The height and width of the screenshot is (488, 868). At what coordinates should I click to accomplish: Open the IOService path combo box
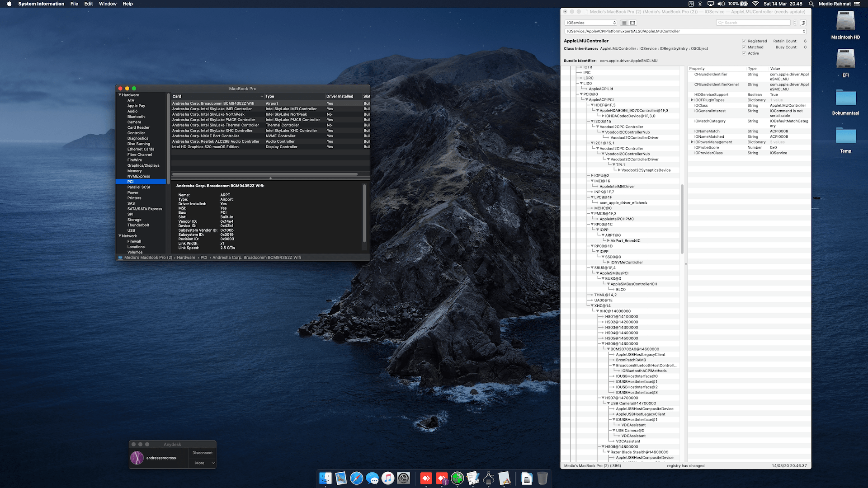tap(685, 31)
